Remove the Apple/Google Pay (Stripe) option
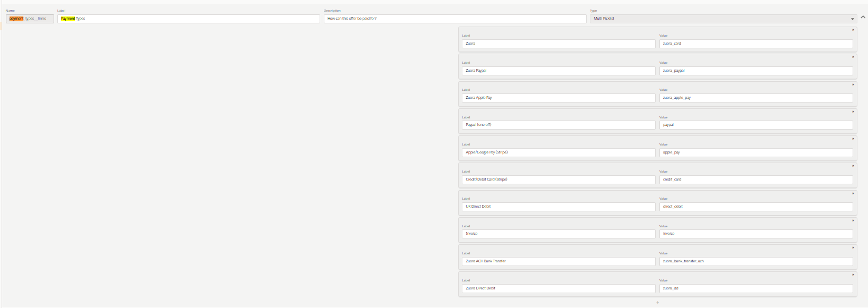 tap(853, 139)
